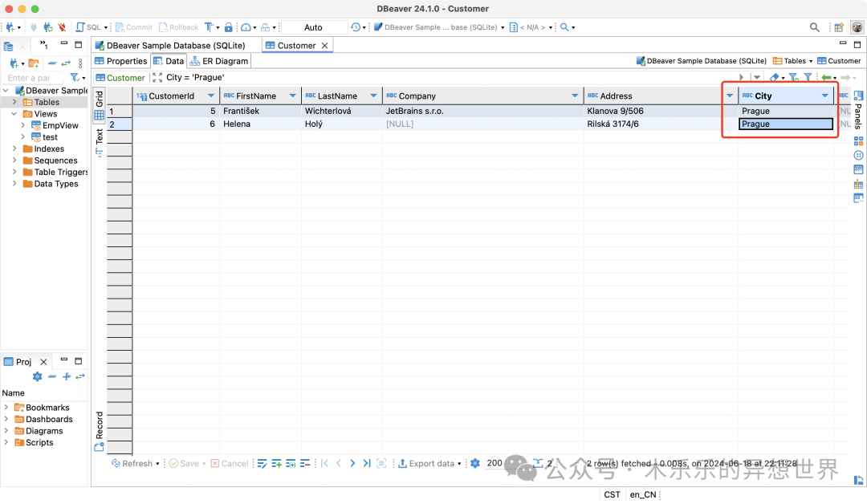Expand the Tables tree node

point(14,102)
